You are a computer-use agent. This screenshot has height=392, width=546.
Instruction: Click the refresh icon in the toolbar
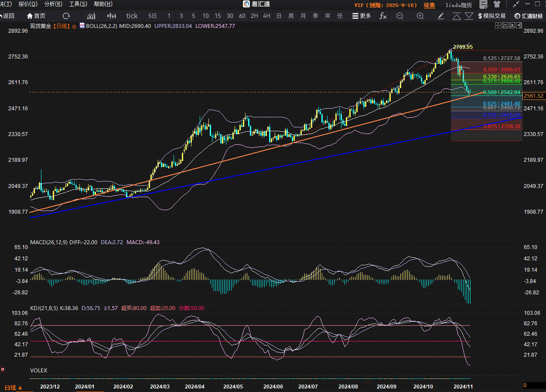click(66, 16)
